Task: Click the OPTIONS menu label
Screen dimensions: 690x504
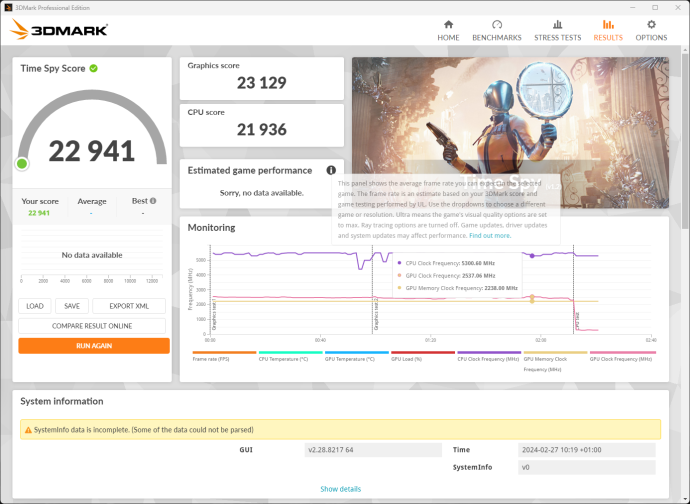Action: coord(651,38)
